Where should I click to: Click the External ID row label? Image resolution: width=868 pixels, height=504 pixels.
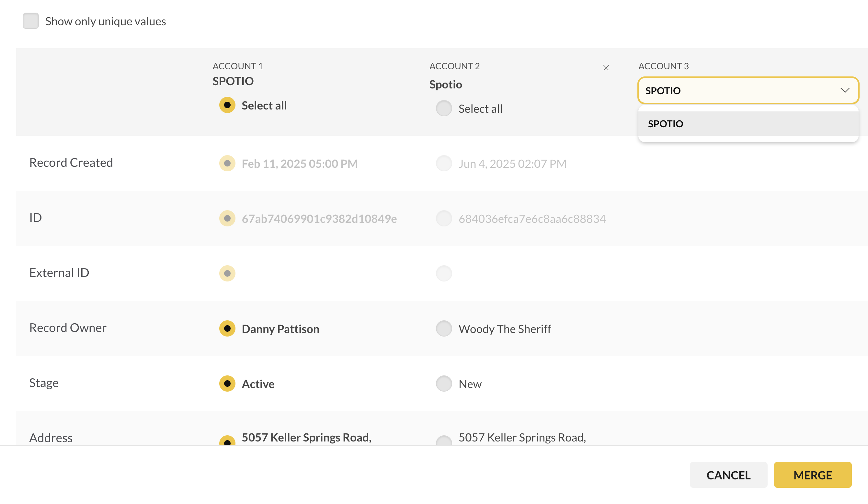59,273
